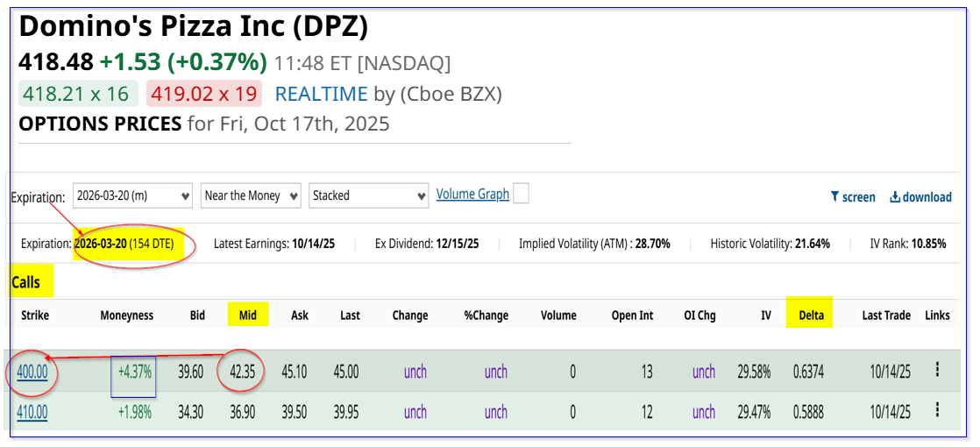980x447 pixels.
Task: Click the Calls section heading
Action: click(26, 282)
